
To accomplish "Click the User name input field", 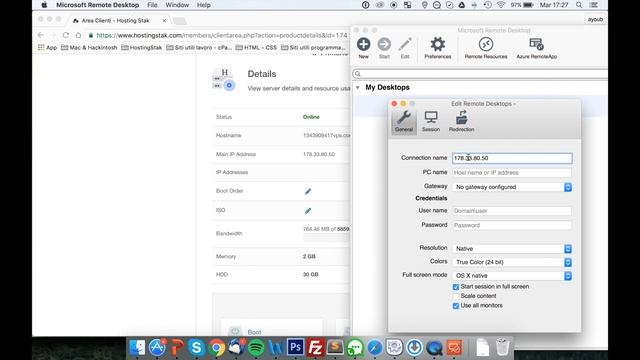I will [512, 211].
